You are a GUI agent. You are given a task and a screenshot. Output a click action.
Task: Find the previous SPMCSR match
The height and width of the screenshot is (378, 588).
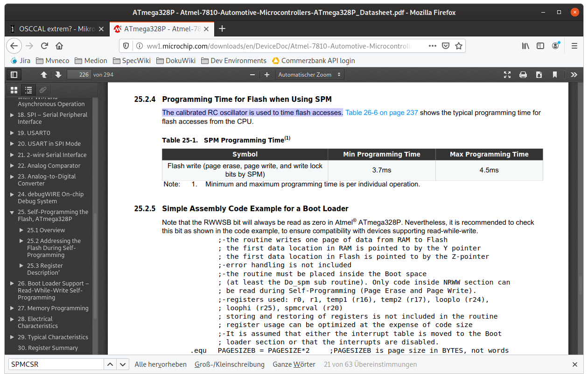coord(110,364)
